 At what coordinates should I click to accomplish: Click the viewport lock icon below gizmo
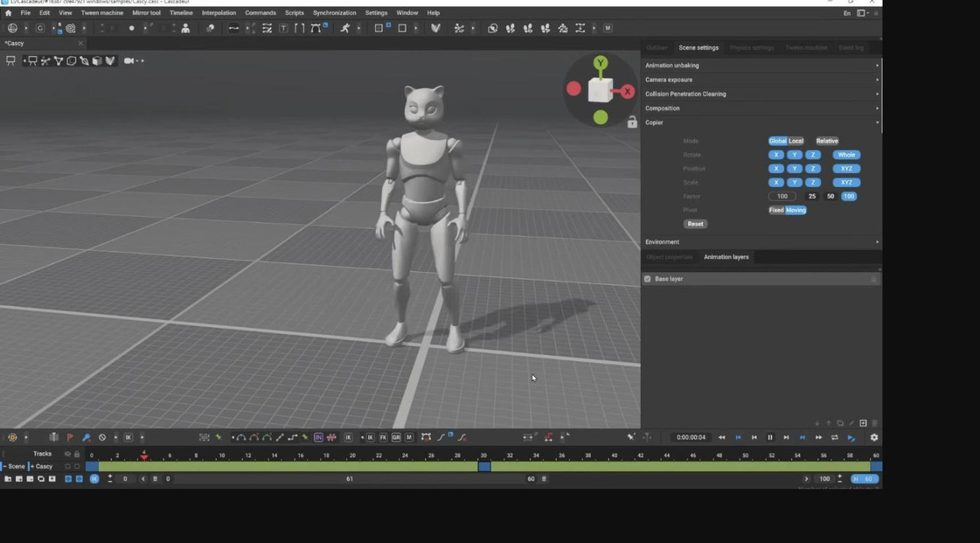point(632,123)
